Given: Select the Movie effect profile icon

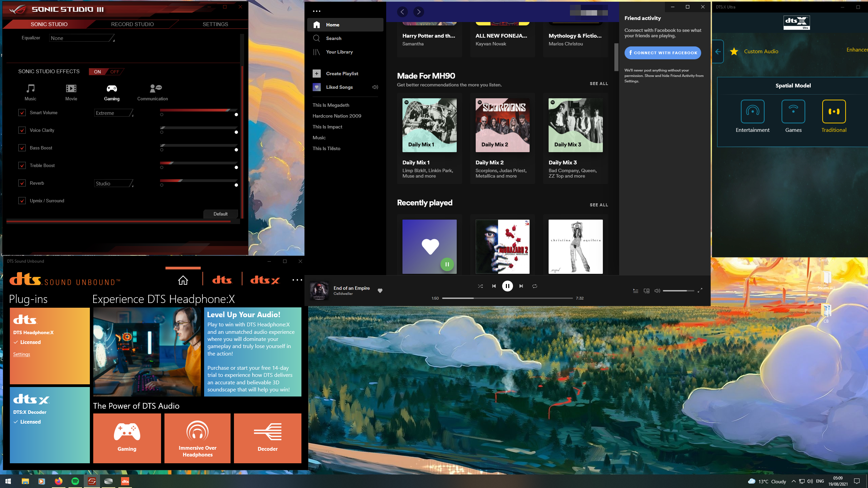Looking at the screenshot, I should pyautogui.click(x=71, y=89).
